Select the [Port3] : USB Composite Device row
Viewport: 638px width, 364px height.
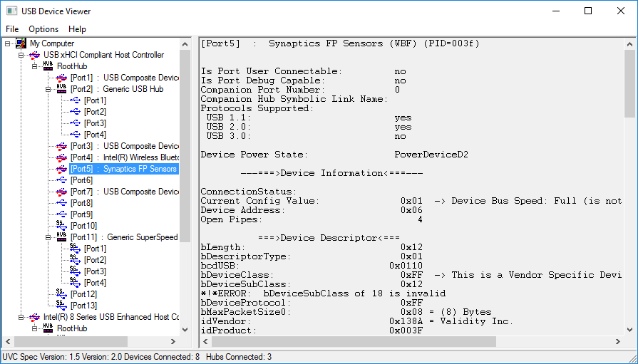pyautogui.click(x=124, y=145)
